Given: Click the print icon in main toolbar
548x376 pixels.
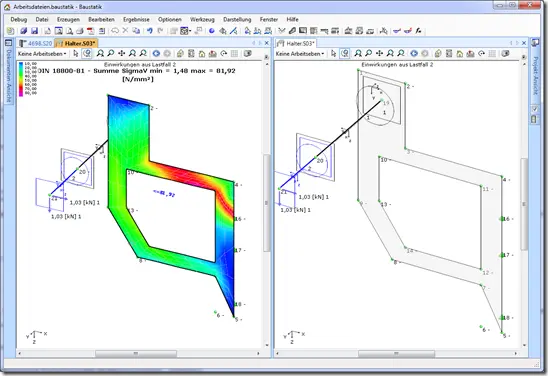Looking at the screenshot, I should click(x=80, y=31).
